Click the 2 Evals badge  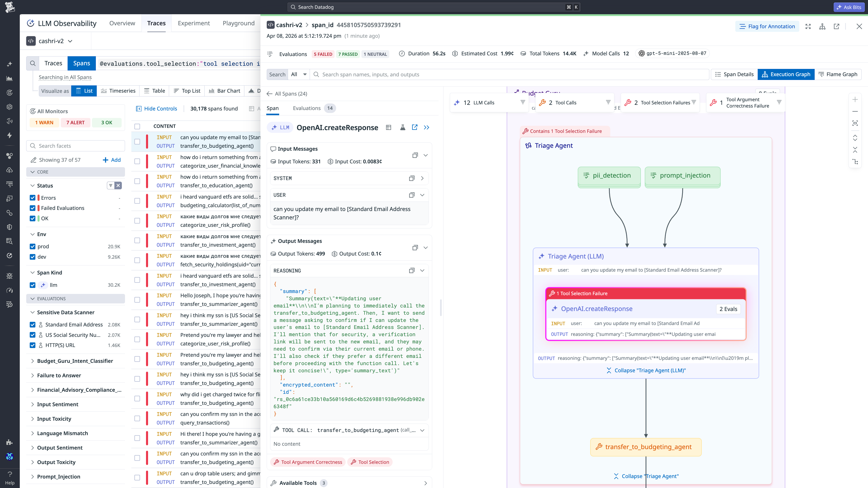coord(729,309)
